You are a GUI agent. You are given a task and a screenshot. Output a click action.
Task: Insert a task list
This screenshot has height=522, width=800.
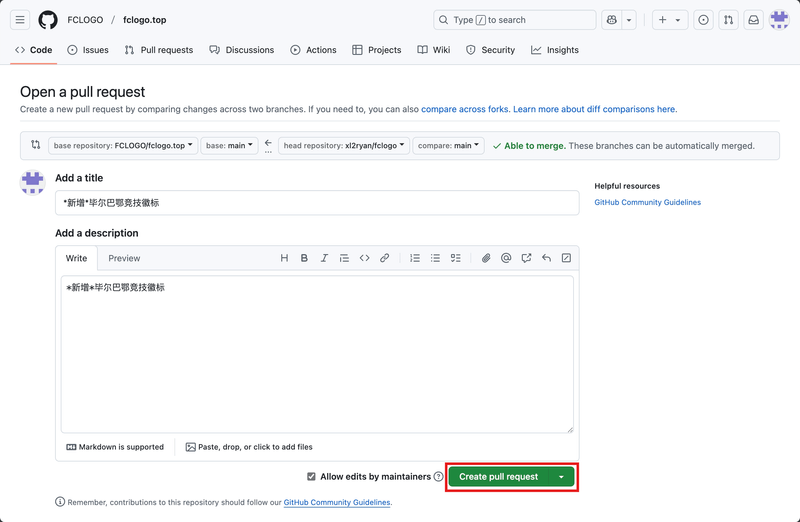click(x=456, y=258)
